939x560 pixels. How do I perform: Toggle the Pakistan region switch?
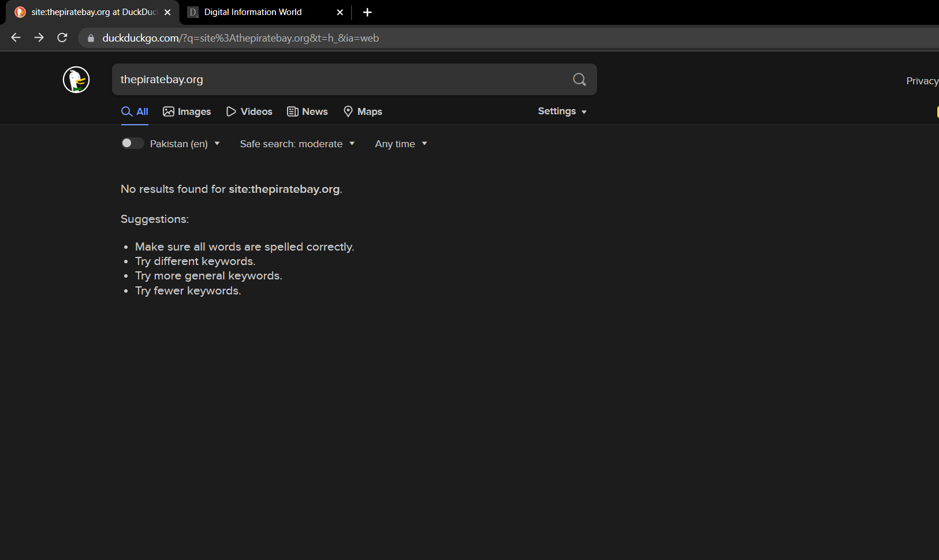[x=132, y=143]
